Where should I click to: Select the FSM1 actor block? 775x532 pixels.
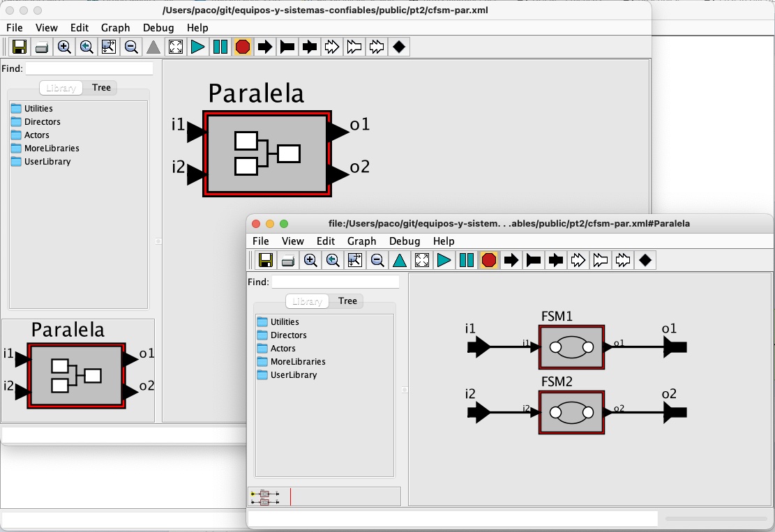pyautogui.click(x=571, y=347)
